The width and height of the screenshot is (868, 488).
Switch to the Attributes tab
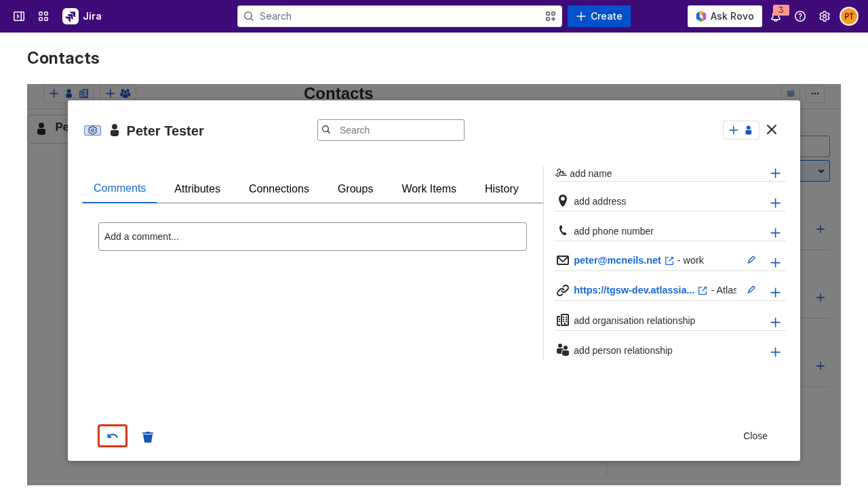[x=197, y=189]
